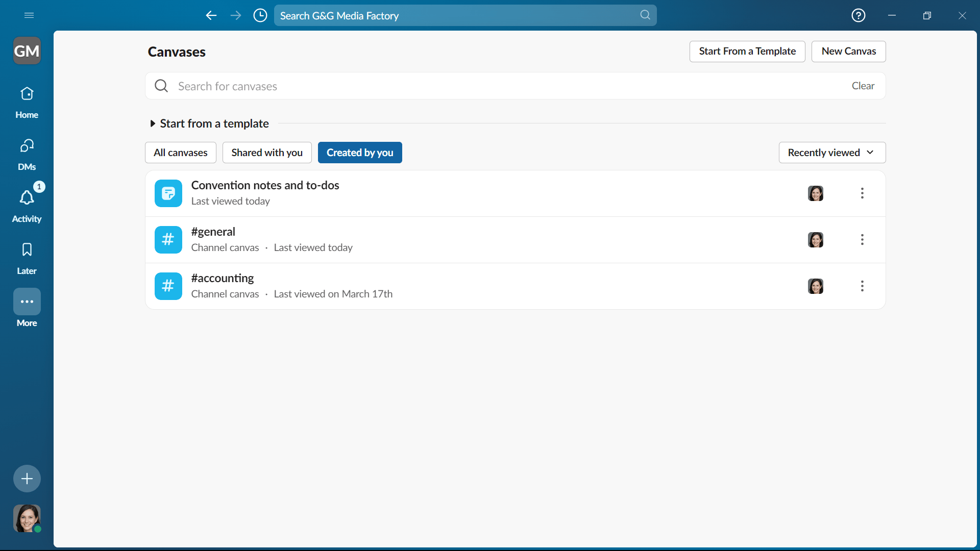Clear the canvas search field

pyautogui.click(x=863, y=86)
